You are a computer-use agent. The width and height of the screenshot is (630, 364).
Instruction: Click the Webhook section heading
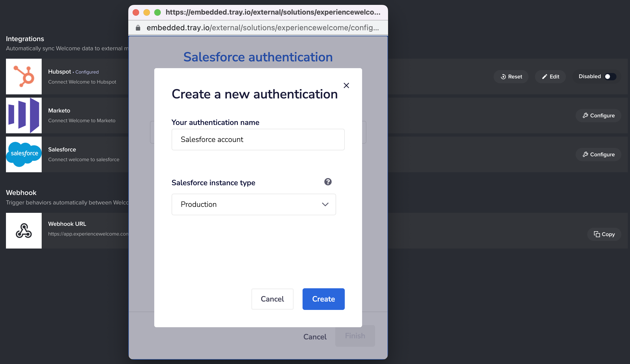click(x=21, y=193)
